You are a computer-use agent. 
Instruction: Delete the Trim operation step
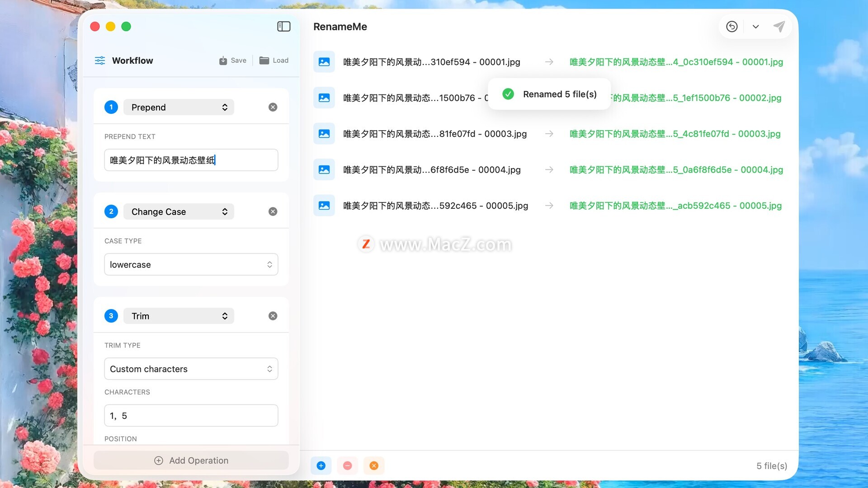(x=273, y=316)
